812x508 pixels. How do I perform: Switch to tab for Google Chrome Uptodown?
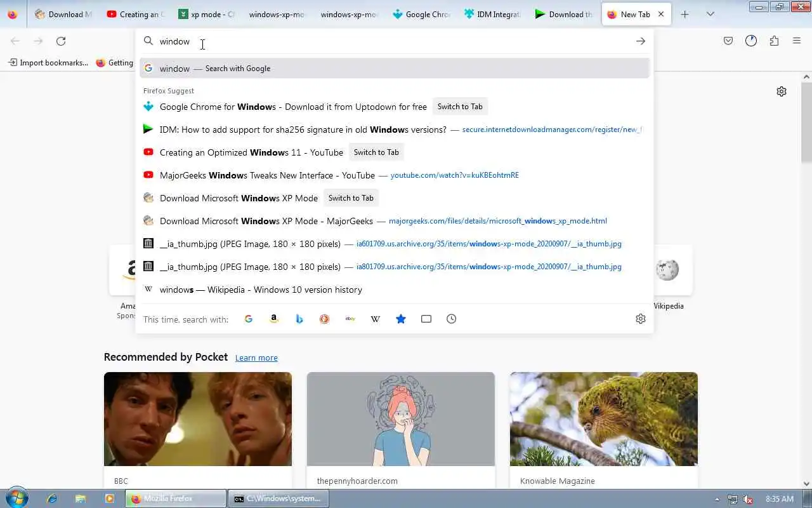click(x=460, y=107)
